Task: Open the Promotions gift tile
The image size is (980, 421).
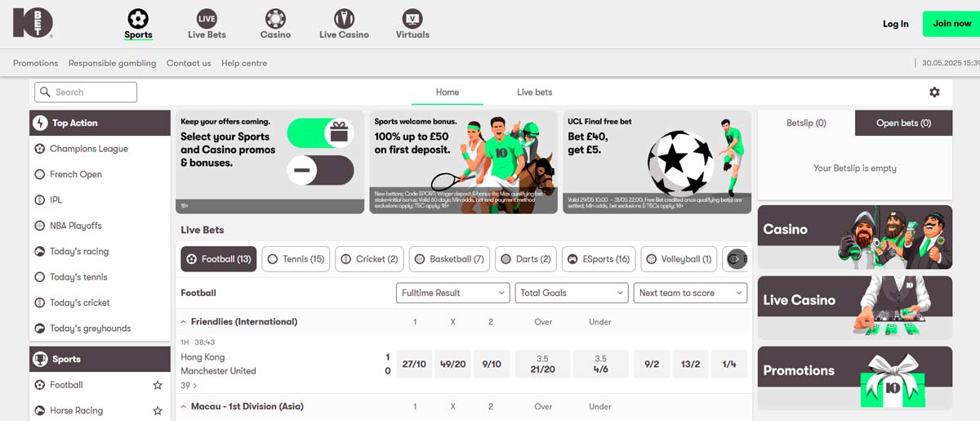Action: pos(855,378)
